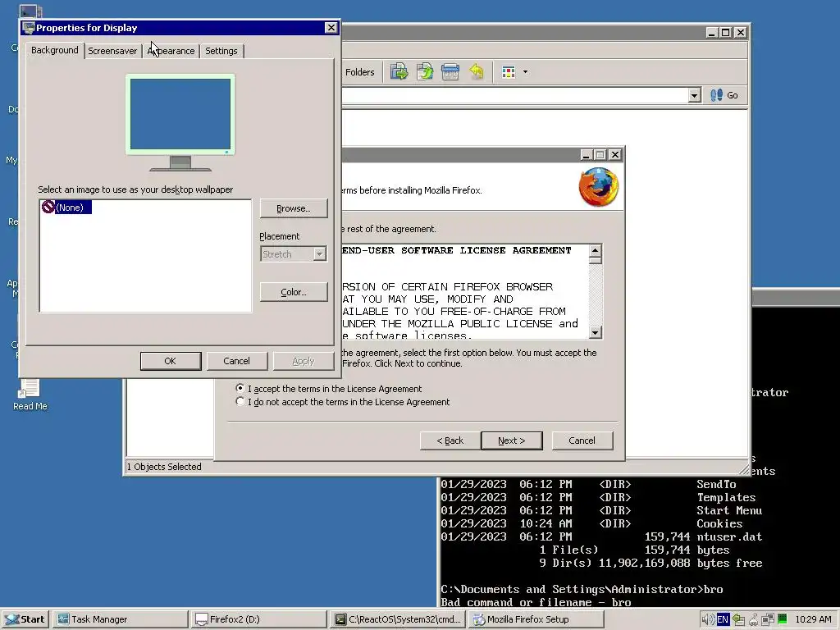Click Next in Firefox Setup

pyautogui.click(x=512, y=441)
